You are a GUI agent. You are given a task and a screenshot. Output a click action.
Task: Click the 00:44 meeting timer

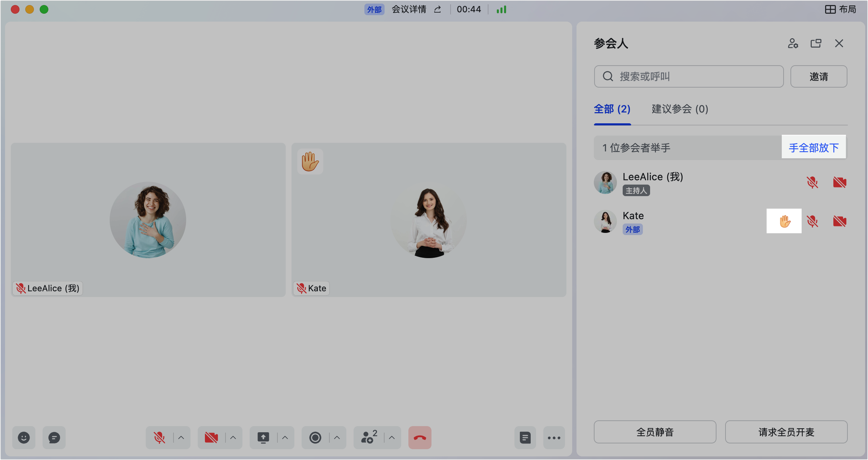click(x=469, y=9)
